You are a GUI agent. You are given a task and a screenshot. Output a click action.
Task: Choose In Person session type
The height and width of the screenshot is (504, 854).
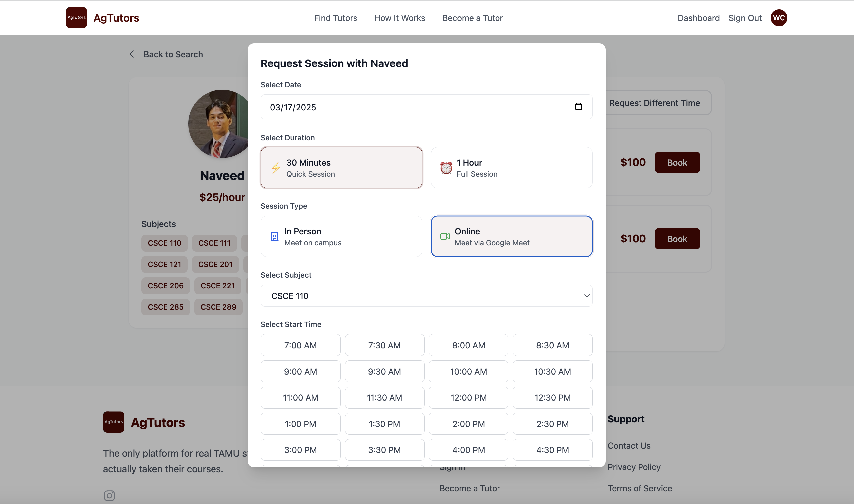(342, 236)
